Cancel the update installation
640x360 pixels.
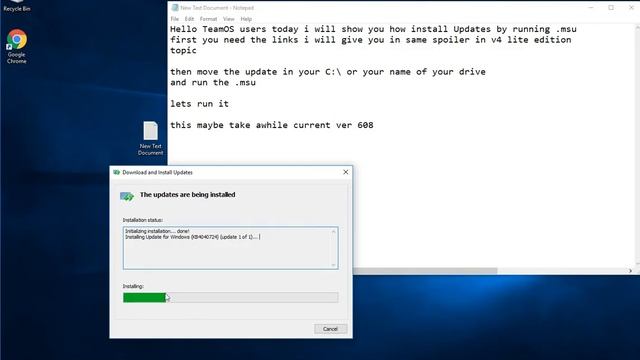[x=330, y=329]
